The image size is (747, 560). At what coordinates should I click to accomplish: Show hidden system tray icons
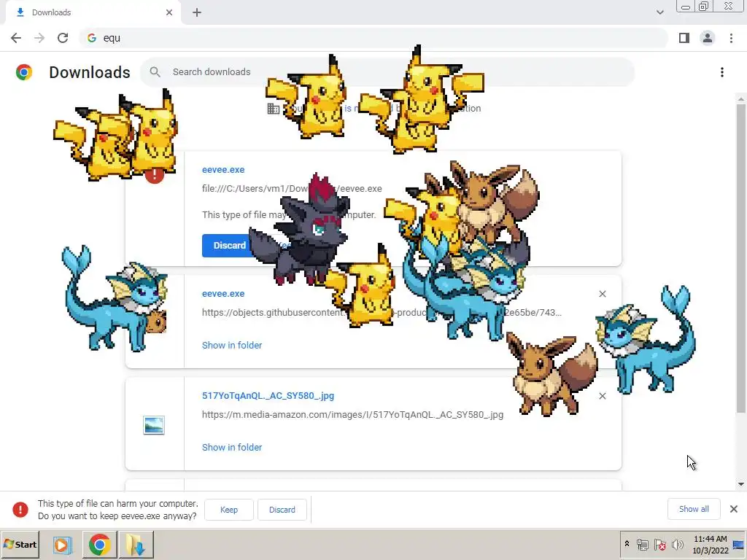click(627, 544)
